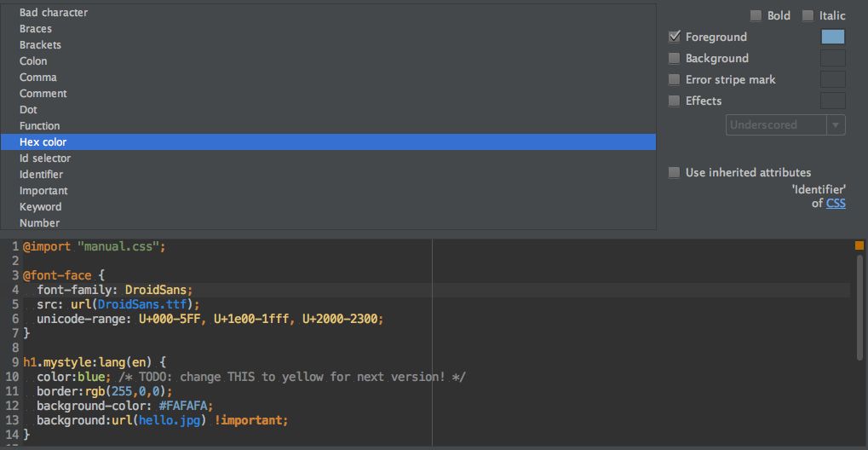This screenshot has height=450, width=868.
Task: Open the CSS link
Action: [836, 204]
